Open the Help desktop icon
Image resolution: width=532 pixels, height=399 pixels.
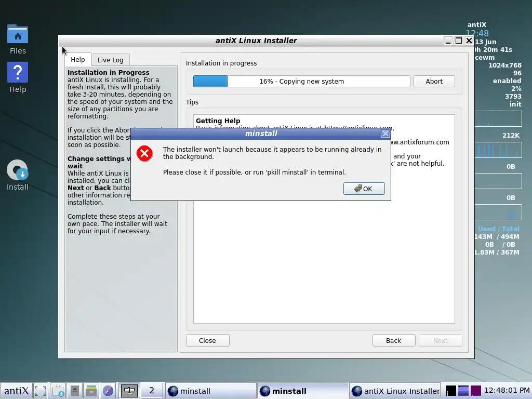click(x=18, y=78)
